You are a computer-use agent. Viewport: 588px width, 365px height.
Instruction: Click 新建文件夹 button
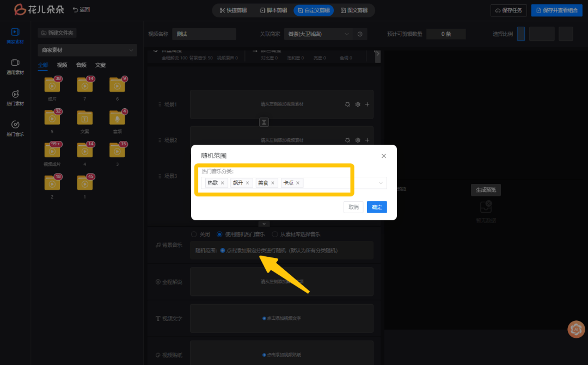pos(57,33)
